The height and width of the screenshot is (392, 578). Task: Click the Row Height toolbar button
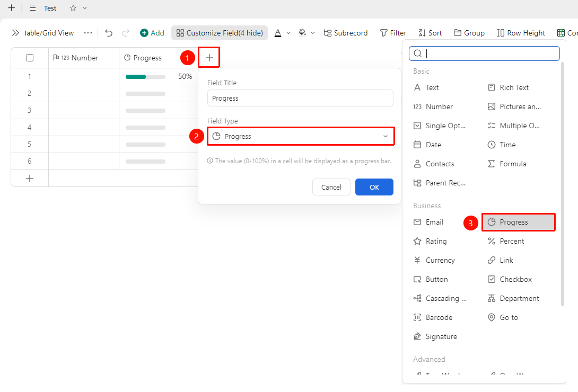521,33
